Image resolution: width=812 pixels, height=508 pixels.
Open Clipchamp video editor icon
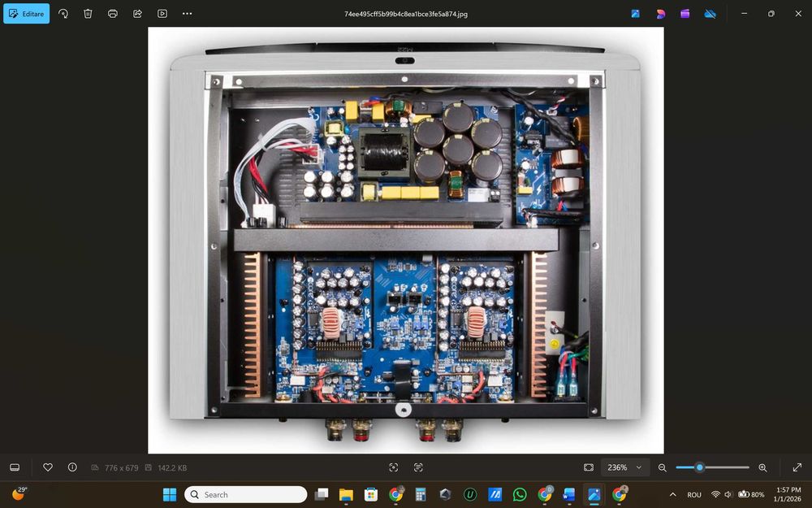coord(685,14)
